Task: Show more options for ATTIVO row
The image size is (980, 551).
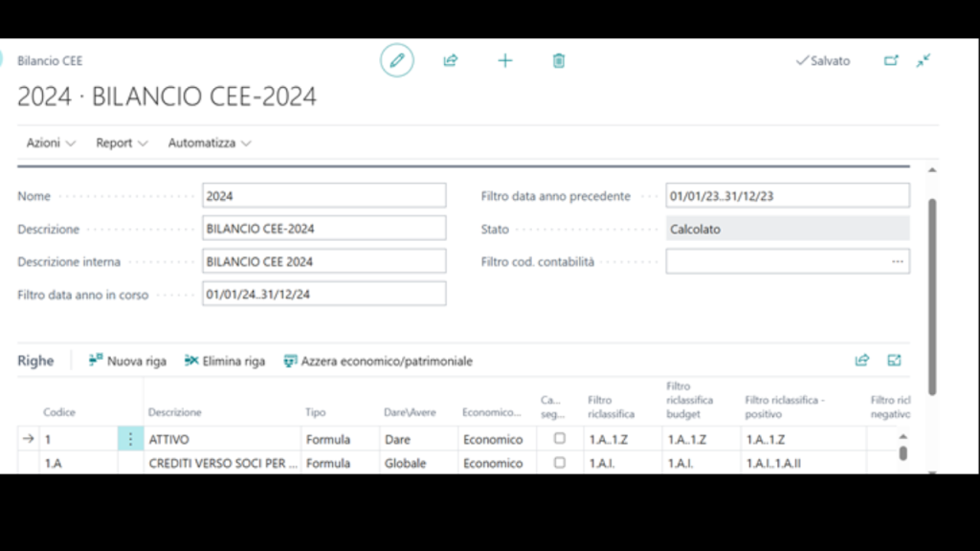Action: [130, 439]
